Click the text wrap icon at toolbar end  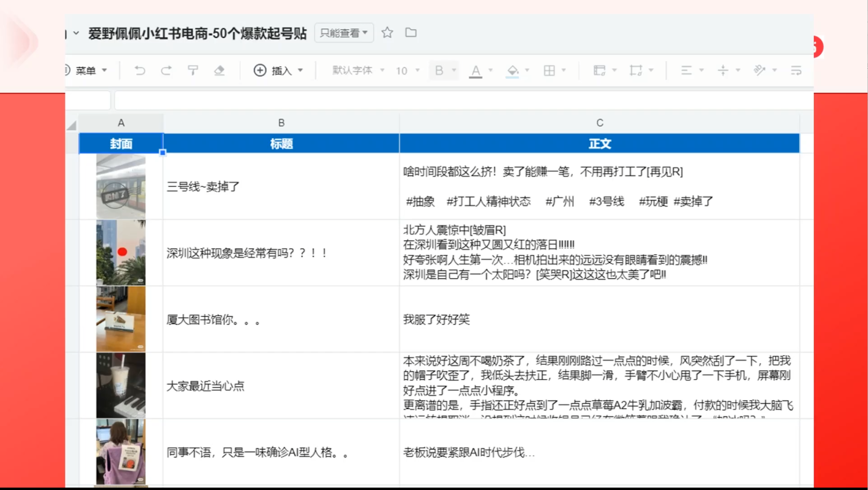coord(796,71)
